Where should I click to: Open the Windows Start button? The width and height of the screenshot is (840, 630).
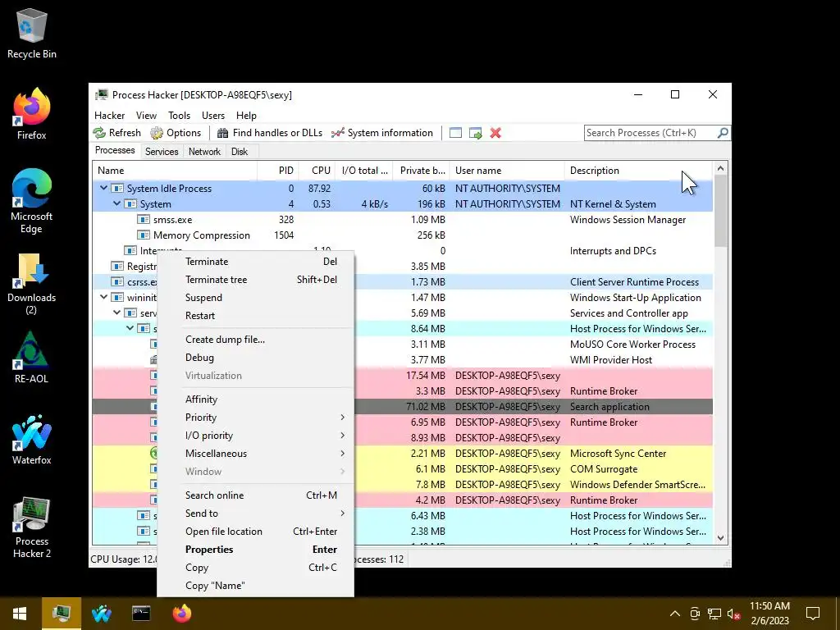(x=20, y=614)
